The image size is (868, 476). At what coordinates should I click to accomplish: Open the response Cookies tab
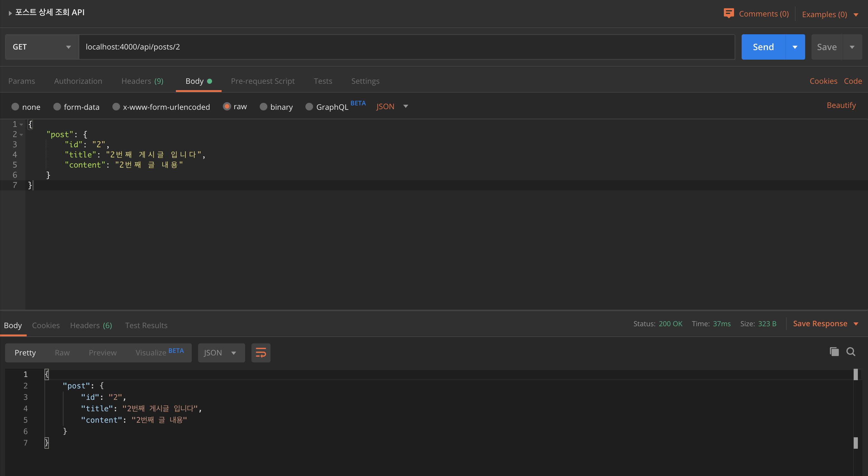click(46, 325)
